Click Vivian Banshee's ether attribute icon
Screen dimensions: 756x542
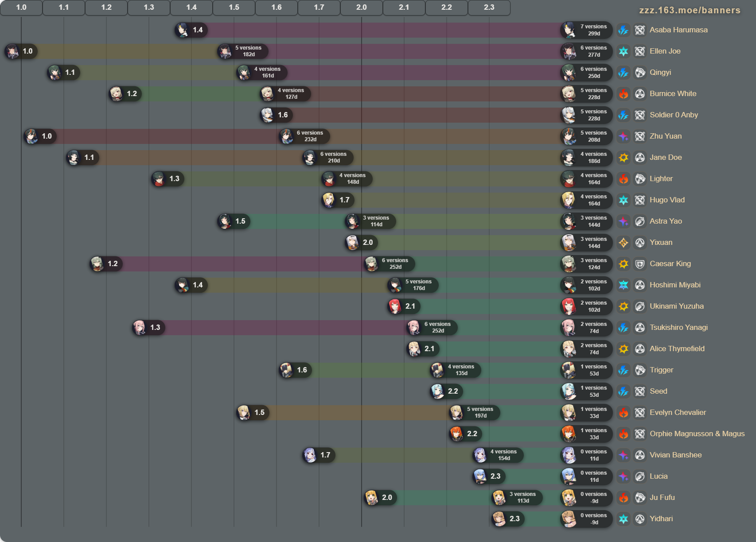(x=624, y=455)
